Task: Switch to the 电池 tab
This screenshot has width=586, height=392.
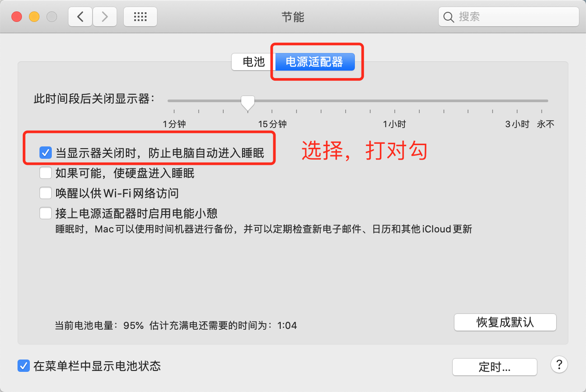Action: pos(254,62)
